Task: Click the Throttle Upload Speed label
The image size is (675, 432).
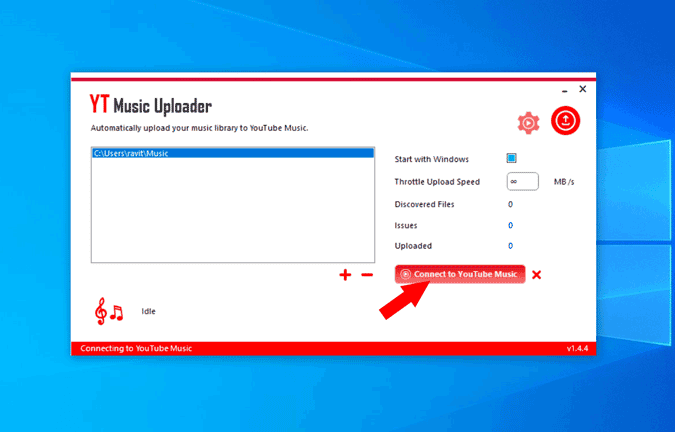Action: (437, 182)
